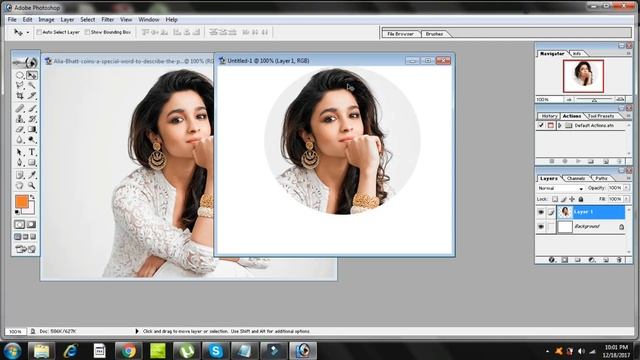This screenshot has width=640, height=360.
Task: Open the File menu
Action: pos(12,20)
